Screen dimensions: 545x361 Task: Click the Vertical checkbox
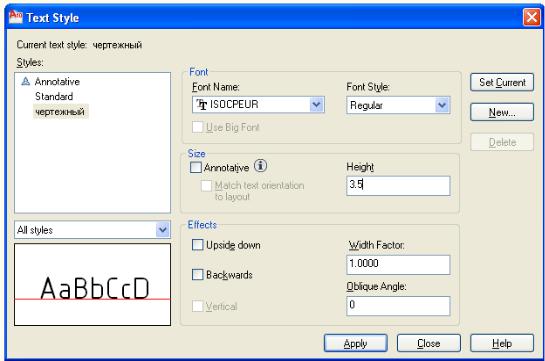coord(197,306)
